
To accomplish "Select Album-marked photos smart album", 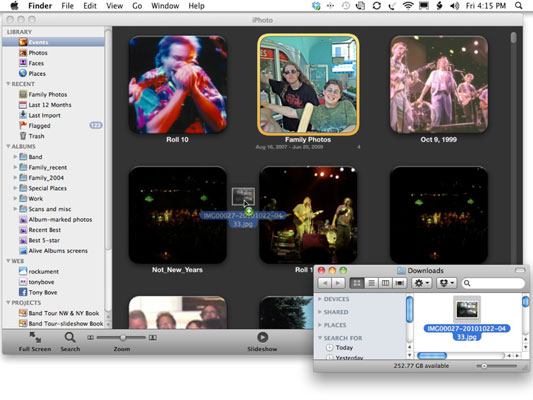I will click(x=55, y=220).
